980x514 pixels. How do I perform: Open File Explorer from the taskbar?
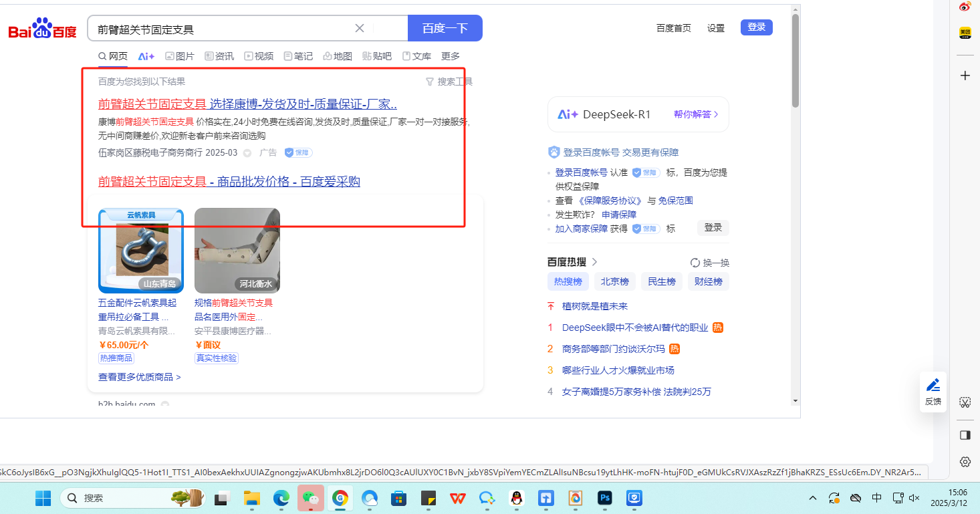(251, 498)
